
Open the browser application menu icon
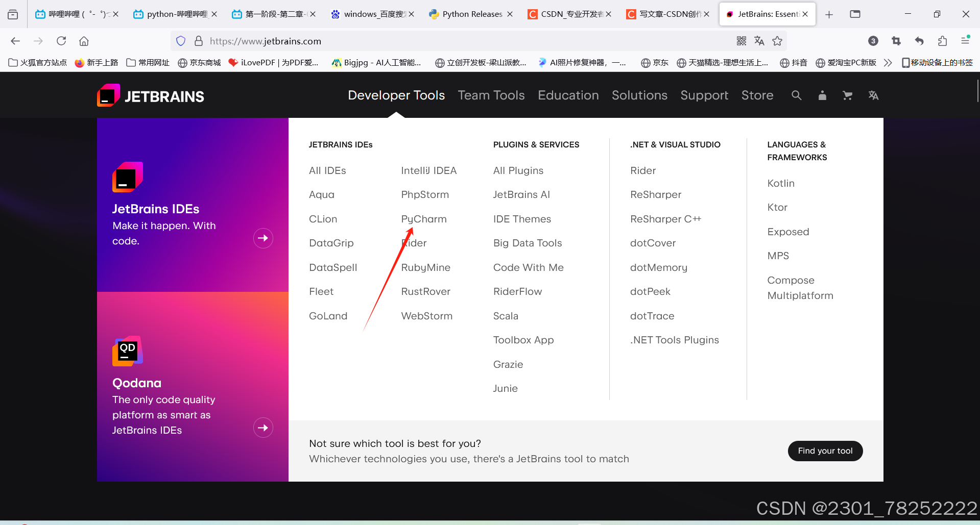coord(965,40)
